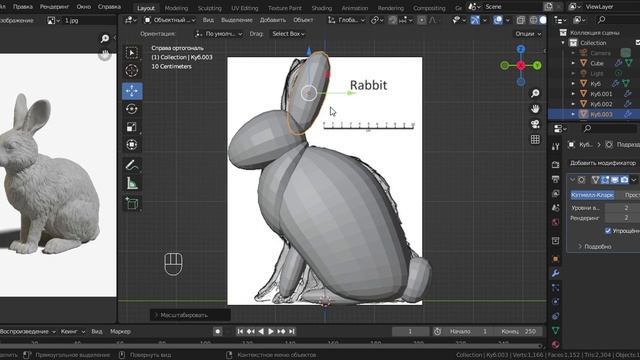
Task: Adjust the Уровни в. levels field
Action: (x=622, y=208)
